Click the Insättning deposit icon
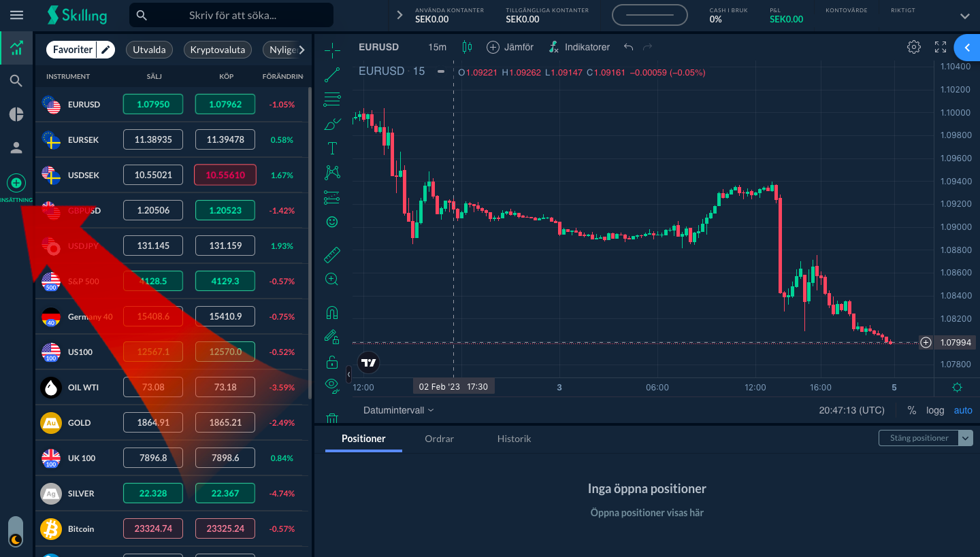The width and height of the screenshot is (980, 557). point(16,183)
